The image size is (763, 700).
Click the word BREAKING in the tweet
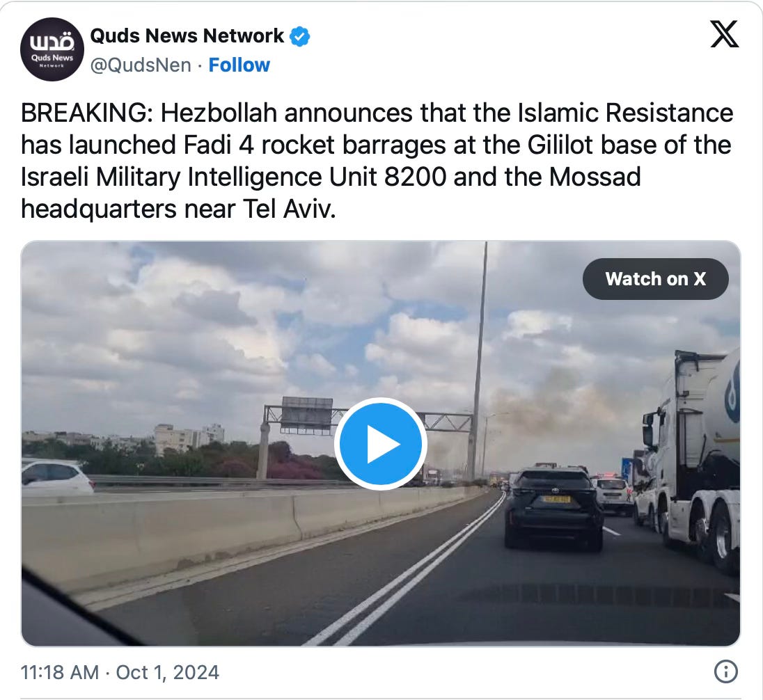tap(84, 113)
